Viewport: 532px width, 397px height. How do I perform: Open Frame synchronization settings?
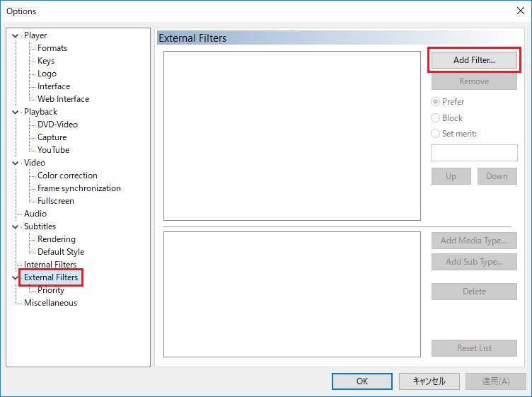pos(79,188)
